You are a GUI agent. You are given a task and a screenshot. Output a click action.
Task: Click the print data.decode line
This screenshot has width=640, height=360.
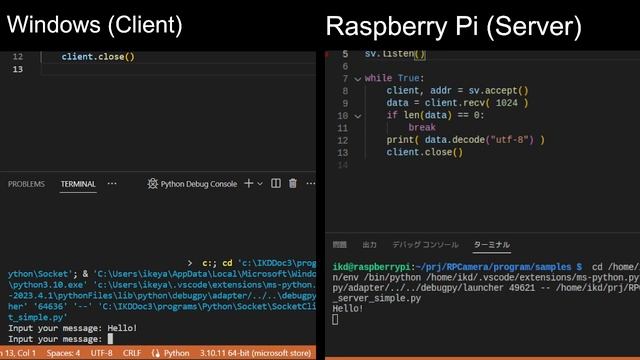point(465,140)
